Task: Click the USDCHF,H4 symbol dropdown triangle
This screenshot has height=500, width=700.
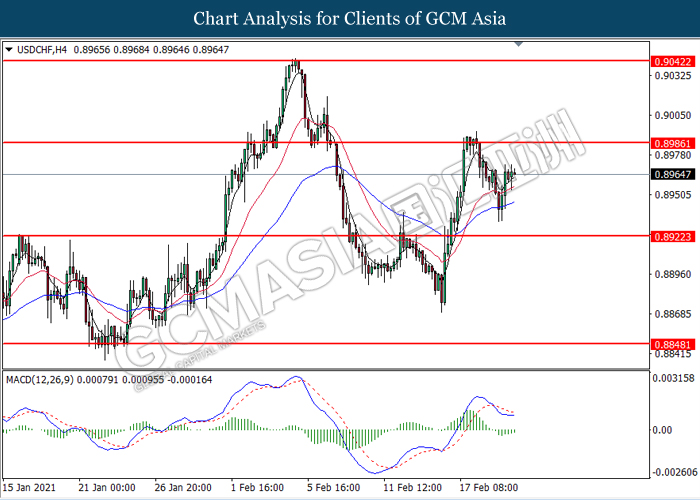Action: [x=9, y=50]
